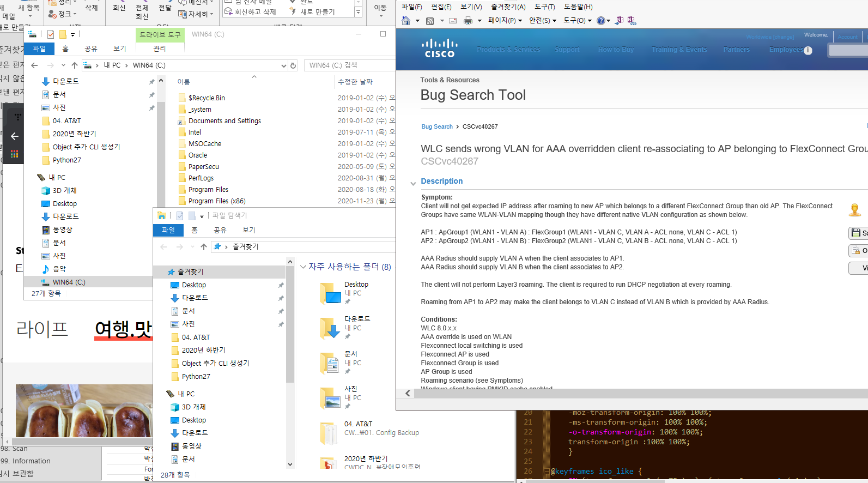Open 보기 tab in 파일 탐색기 window

click(x=249, y=231)
